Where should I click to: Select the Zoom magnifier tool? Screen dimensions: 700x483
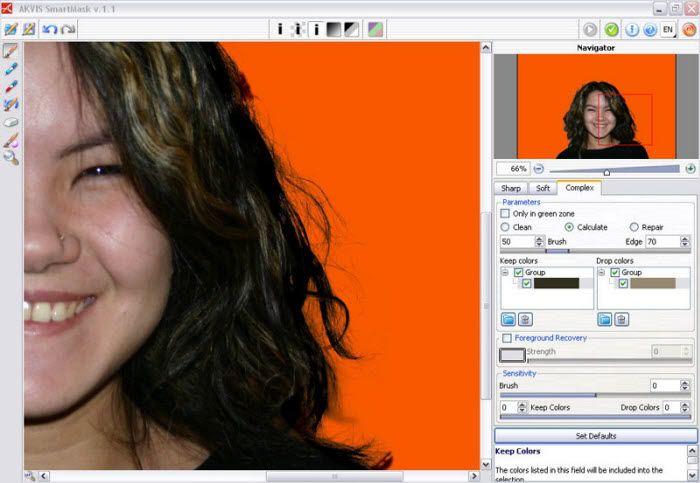point(11,157)
